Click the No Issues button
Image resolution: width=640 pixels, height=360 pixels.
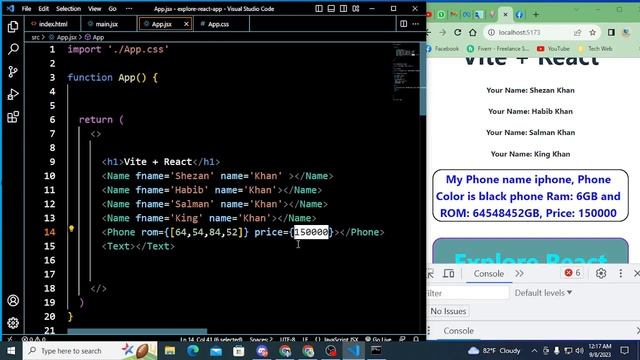point(448,311)
